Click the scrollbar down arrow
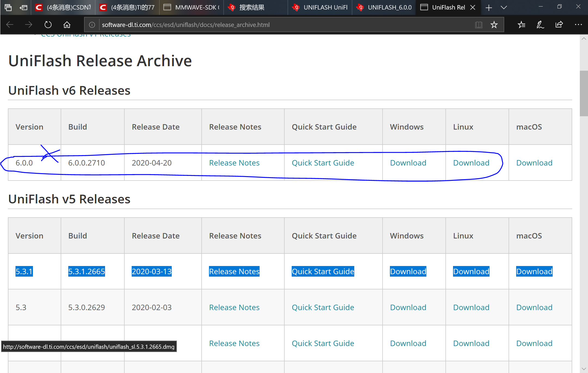The width and height of the screenshot is (588, 373). pyautogui.click(x=584, y=369)
